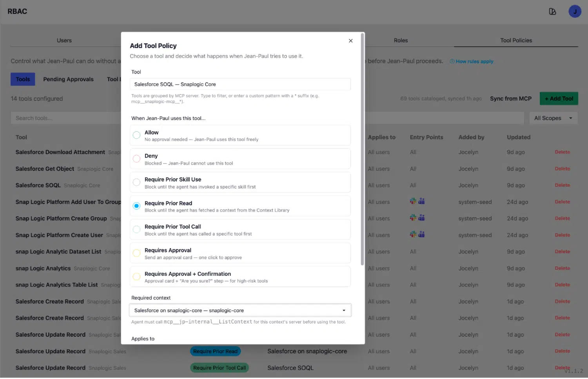Select the Requires Approval radio option

[240, 253]
